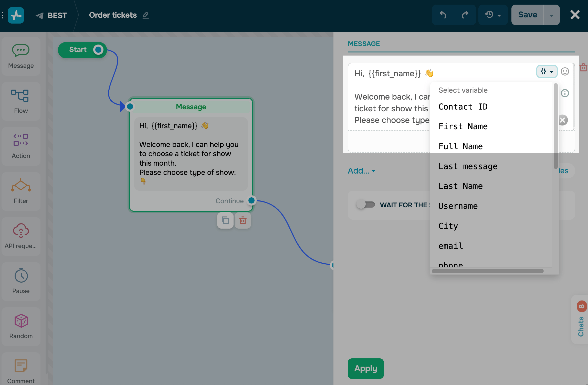Choose First Name from variable list

pyautogui.click(x=463, y=126)
